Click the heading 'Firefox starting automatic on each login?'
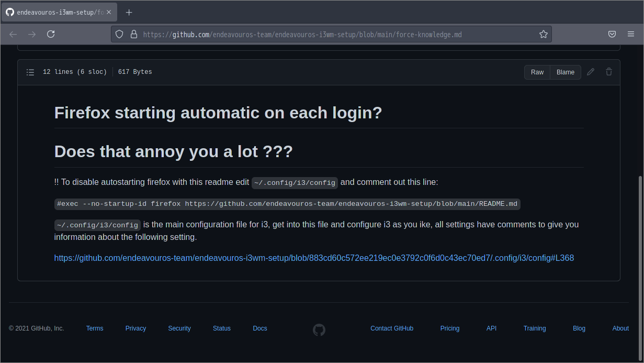Image resolution: width=644 pixels, height=363 pixels. 218,113
